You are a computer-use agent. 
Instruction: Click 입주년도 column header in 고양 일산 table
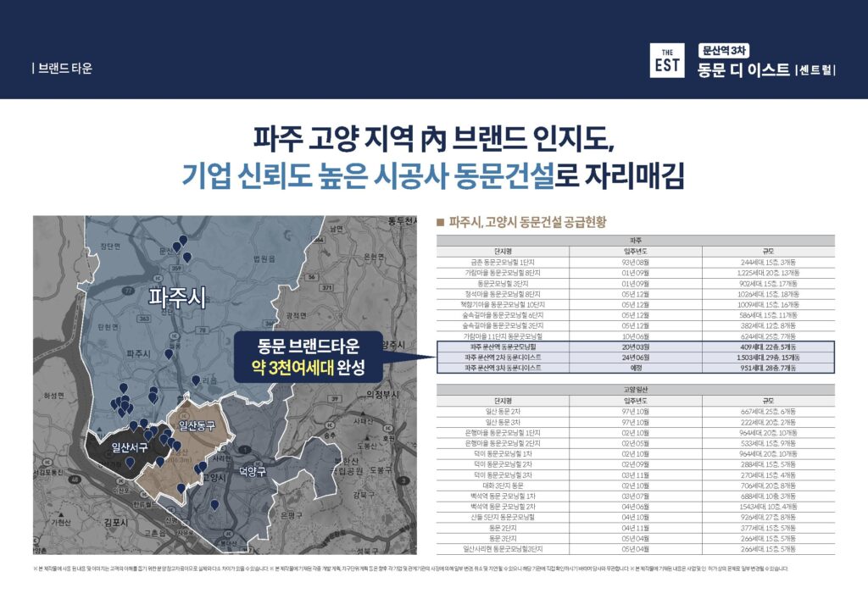coord(636,401)
